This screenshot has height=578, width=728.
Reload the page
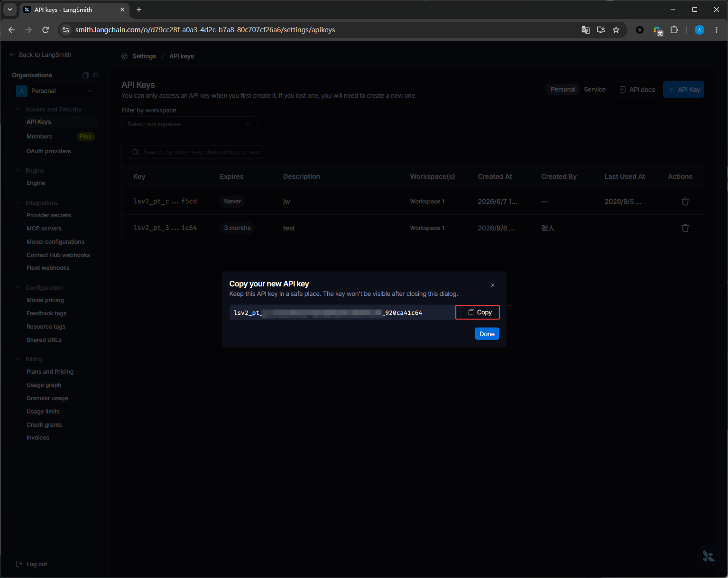point(46,30)
